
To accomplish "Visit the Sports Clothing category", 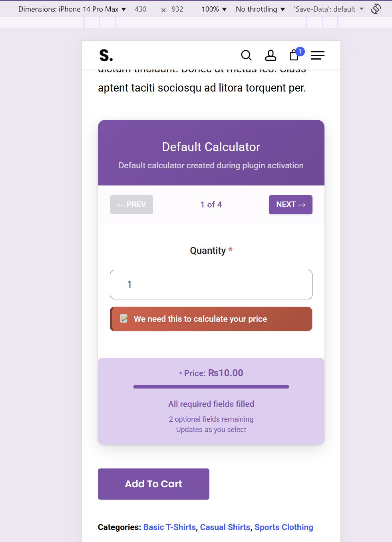I will pos(284,527).
